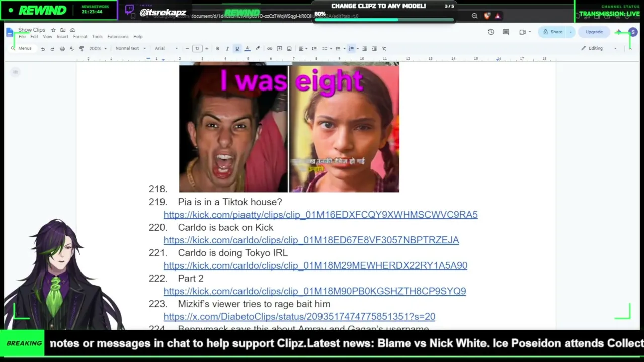Activate the paint format tool
Image resolution: width=644 pixels, height=362 pixels.
tap(82, 49)
